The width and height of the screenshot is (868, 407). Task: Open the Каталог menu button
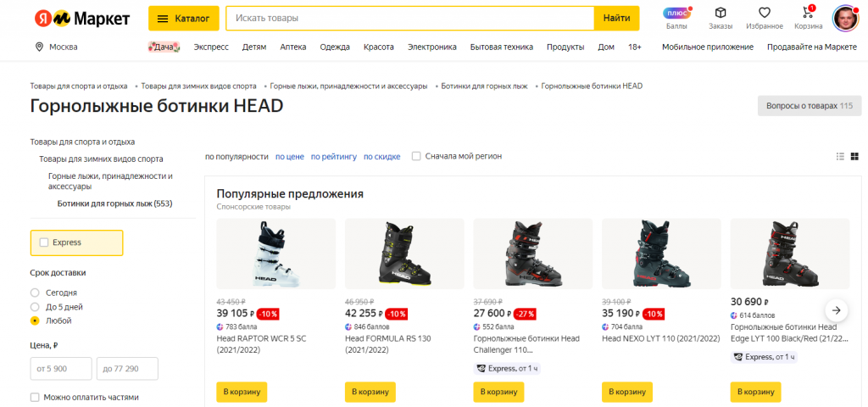(184, 19)
